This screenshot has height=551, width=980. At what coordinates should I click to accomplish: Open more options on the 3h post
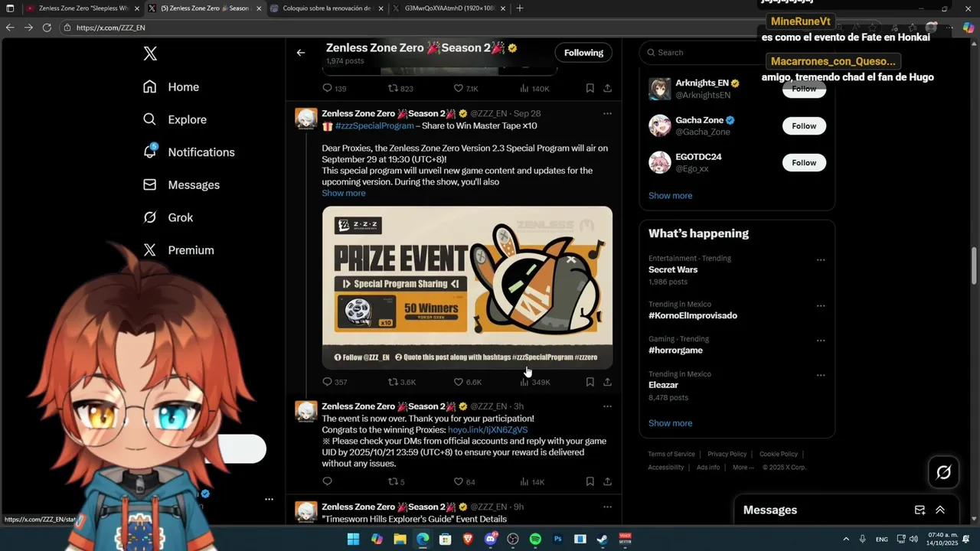pyautogui.click(x=607, y=406)
